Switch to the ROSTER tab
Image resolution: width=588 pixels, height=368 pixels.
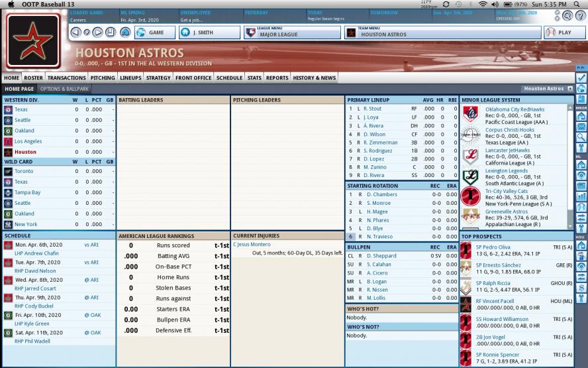33,78
